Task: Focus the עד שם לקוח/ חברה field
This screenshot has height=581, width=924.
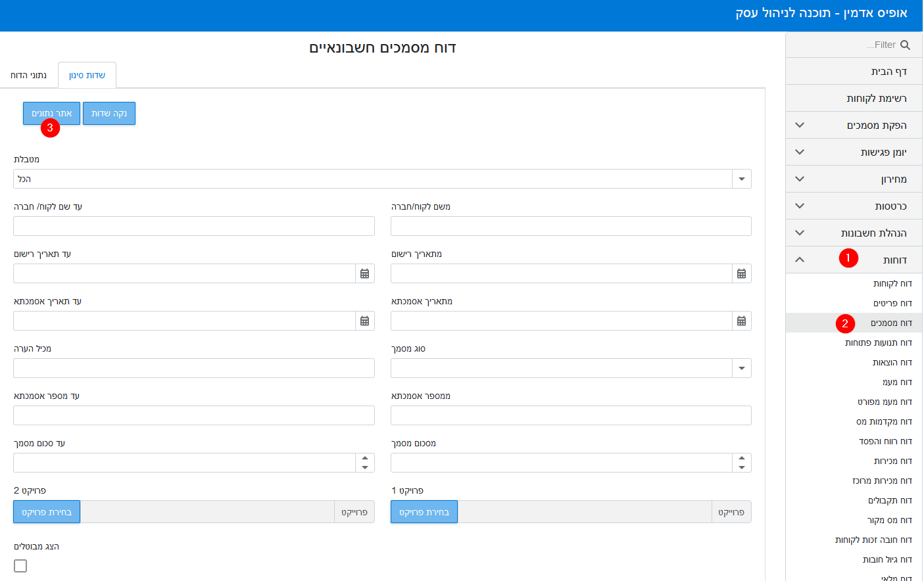Action: click(194, 226)
